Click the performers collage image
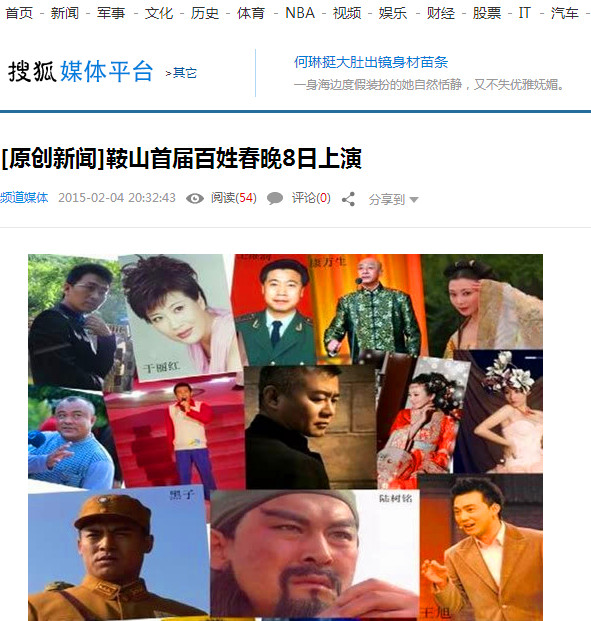Viewport: 591px width, 621px height. click(285, 437)
